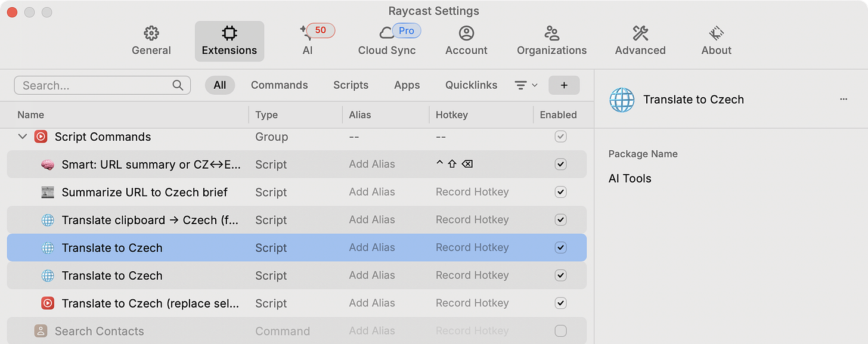Open the Organizations tab
868x344 pixels.
coord(551,41)
